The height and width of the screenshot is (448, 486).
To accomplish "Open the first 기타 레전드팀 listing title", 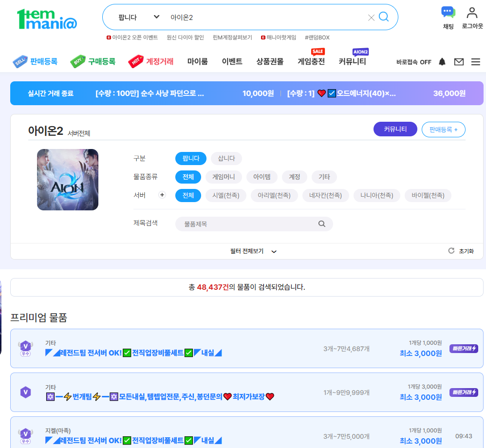I will point(133,353).
